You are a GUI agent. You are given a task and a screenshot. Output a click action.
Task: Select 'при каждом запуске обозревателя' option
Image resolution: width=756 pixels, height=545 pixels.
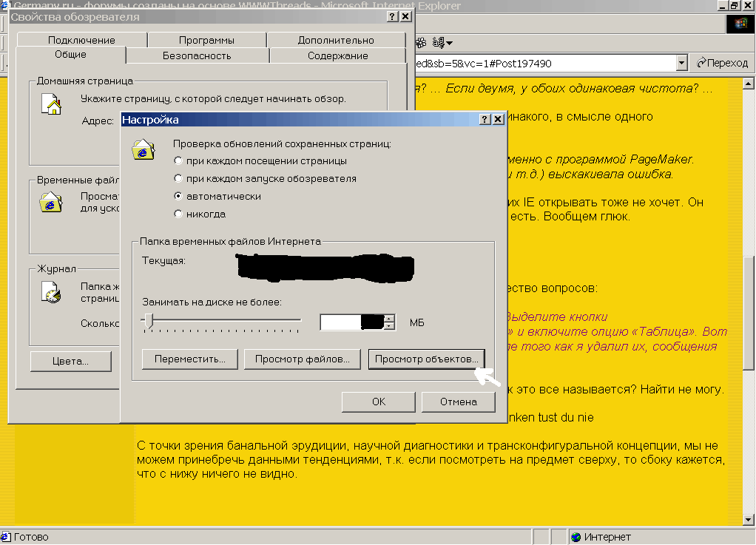(178, 178)
